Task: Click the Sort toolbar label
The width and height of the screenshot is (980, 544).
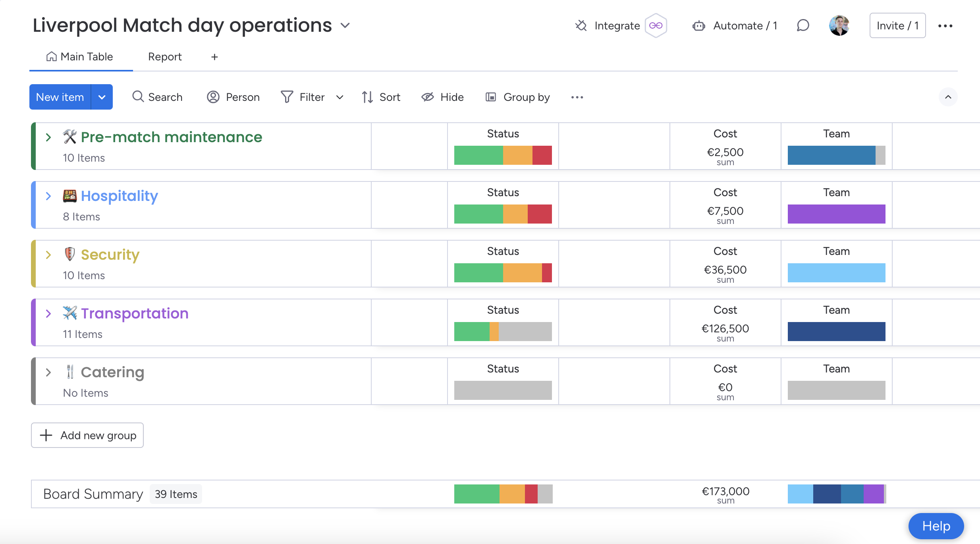Action: coord(390,97)
